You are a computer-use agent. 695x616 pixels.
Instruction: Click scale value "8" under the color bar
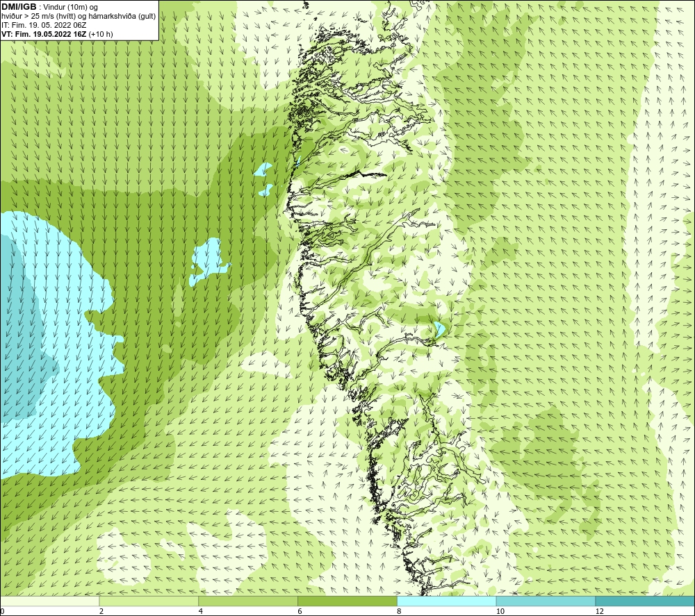[400, 612]
